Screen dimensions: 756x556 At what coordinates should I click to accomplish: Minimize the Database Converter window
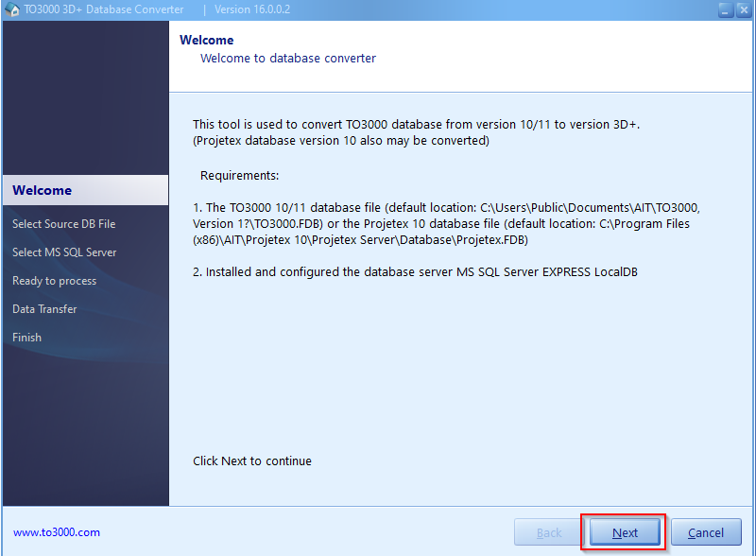click(x=725, y=9)
